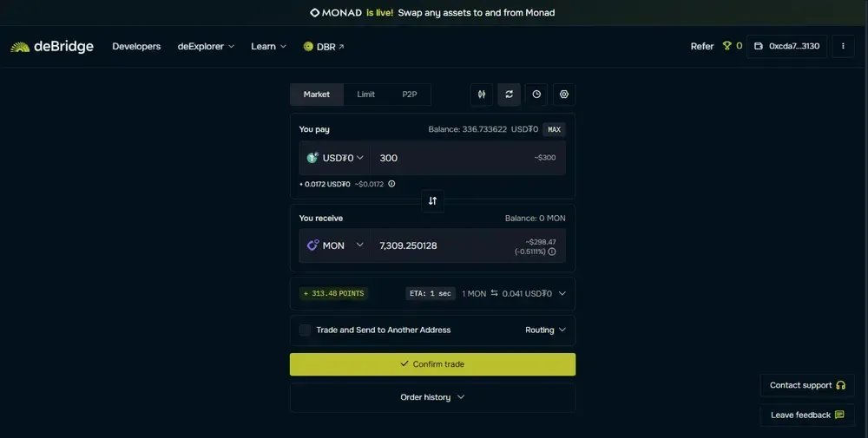Image resolution: width=868 pixels, height=438 pixels.
Task: Open the USD₮0 token selector
Action: pyautogui.click(x=335, y=158)
